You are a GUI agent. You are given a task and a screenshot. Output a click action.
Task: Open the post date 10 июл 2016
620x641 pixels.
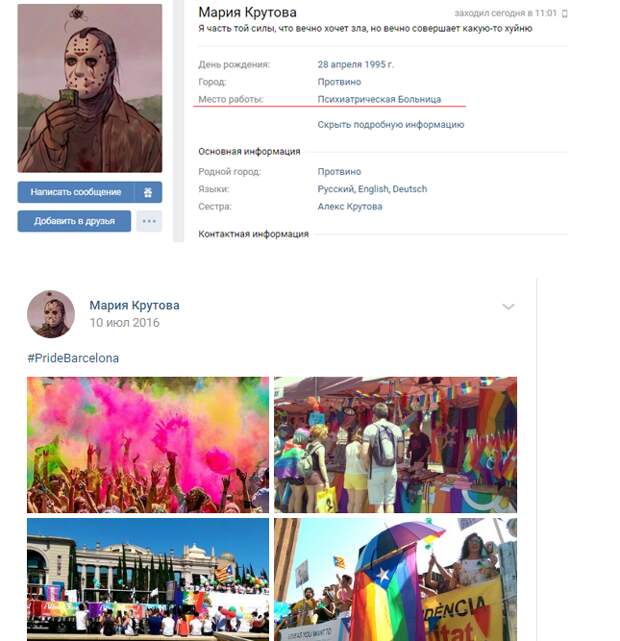pos(125,323)
